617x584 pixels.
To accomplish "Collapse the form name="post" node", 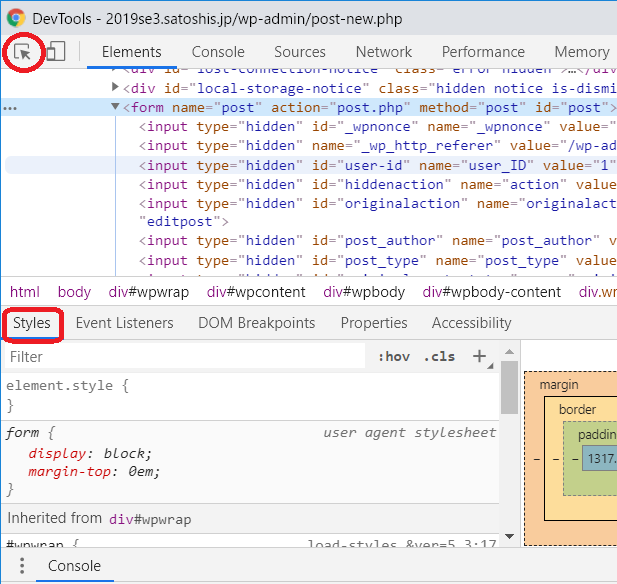I will point(115,108).
